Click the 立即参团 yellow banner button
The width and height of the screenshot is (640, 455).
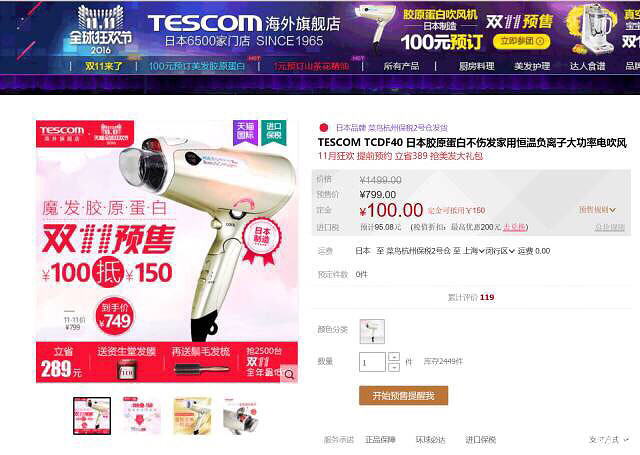[x=522, y=41]
